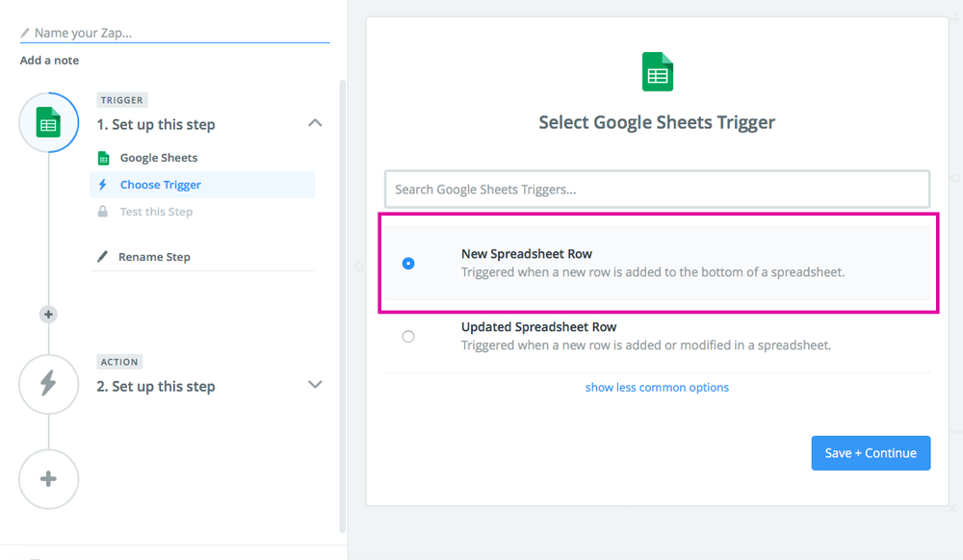The height and width of the screenshot is (560, 963).
Task: Click the Search Google Sheets Triggers field
Action: coord(657,189)
